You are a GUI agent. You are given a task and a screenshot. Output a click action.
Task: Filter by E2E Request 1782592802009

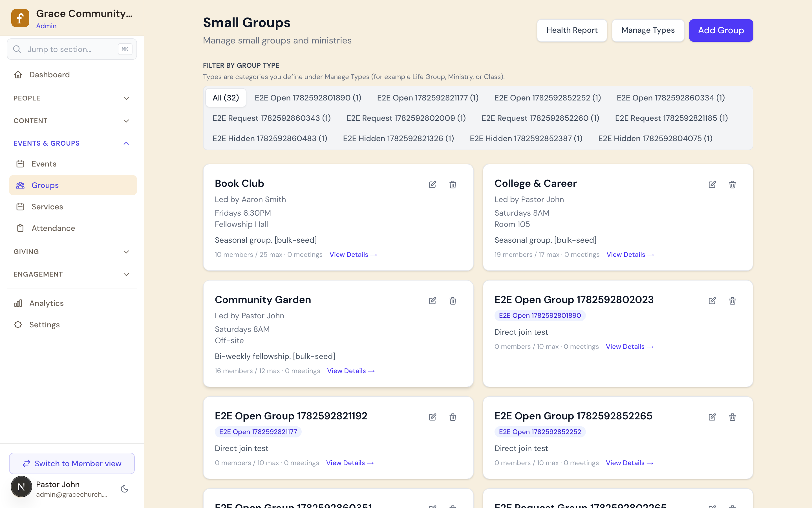click(x=406, y=118)
